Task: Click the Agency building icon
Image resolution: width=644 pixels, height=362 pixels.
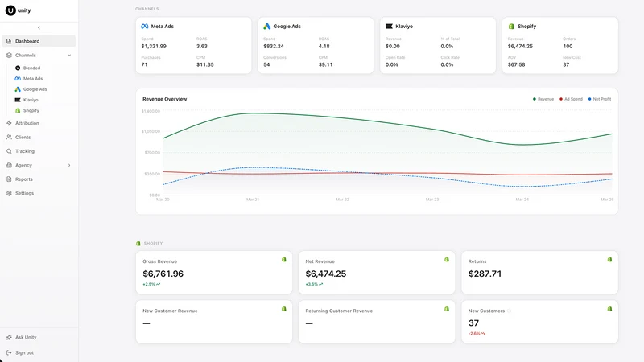Action: pos(9,165)
